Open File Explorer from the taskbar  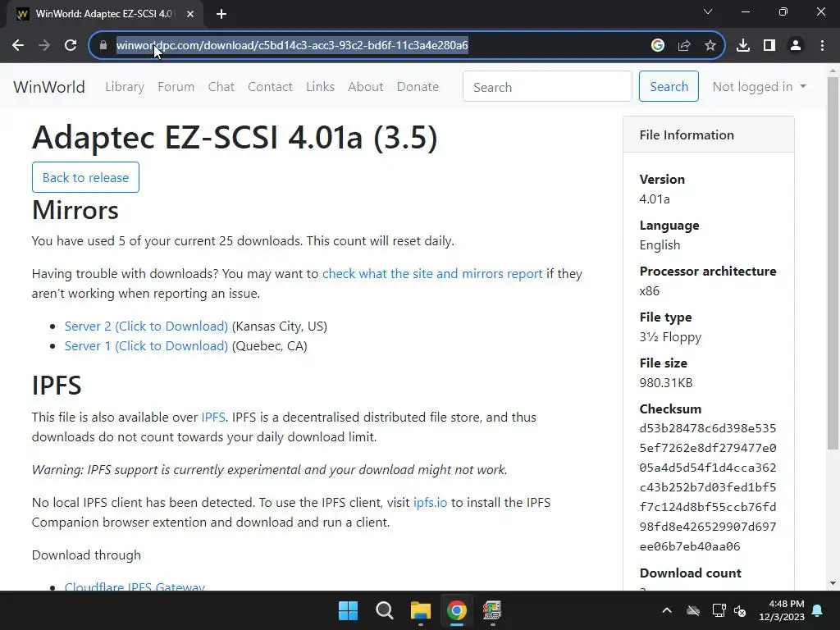click(421, 610)
